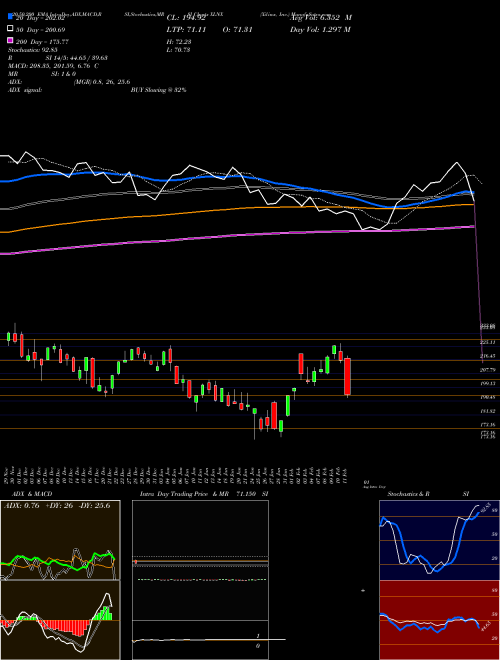Click the blue 20 Day EMA legend swatch

pyautogui.click(x=10, y=17)
